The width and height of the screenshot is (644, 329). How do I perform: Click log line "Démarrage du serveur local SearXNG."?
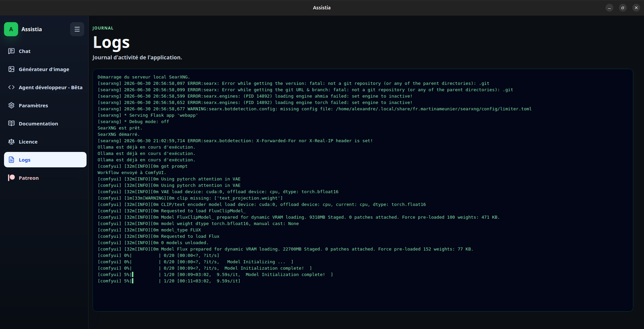coord(144,77)
